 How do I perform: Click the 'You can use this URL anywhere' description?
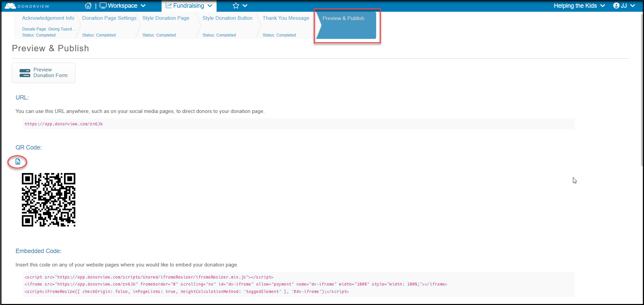pyautogui.click(x=140, y=111)
